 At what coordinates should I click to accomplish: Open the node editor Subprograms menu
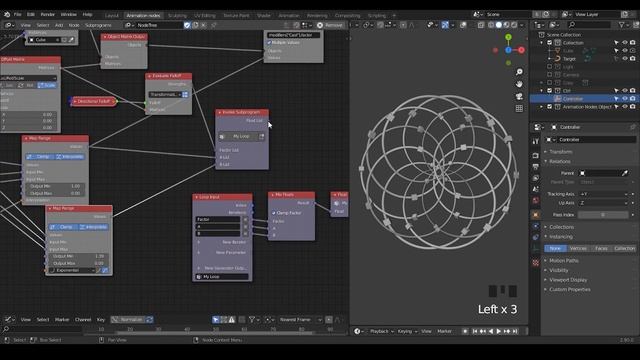(98, 25)
